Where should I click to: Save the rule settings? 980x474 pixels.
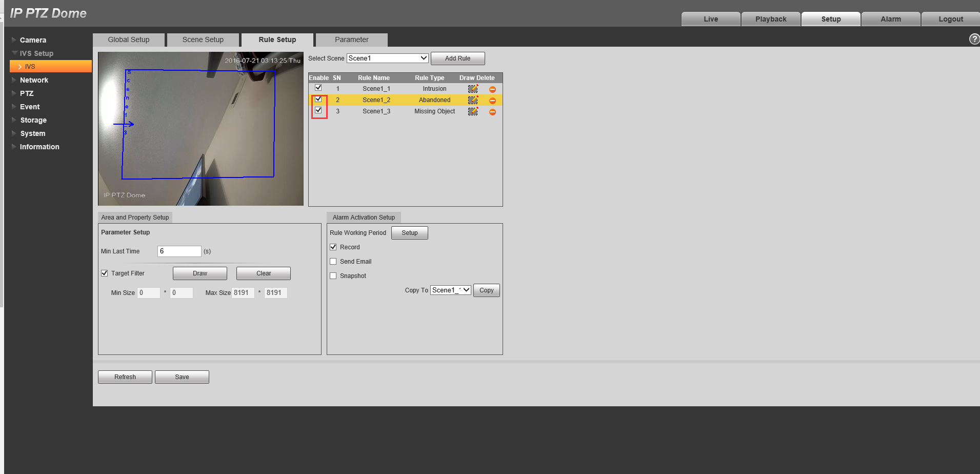click(182, 377)
